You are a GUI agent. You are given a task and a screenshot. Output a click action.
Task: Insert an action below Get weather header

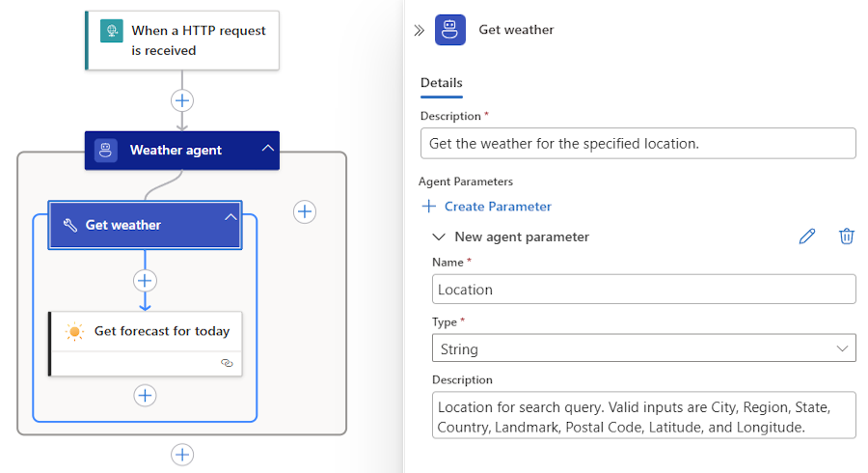point(145,281)
